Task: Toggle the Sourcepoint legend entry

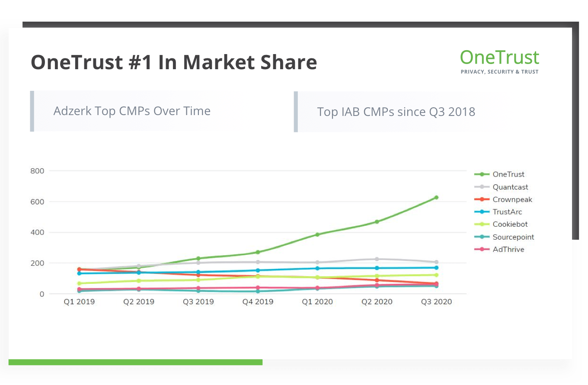Action: click(504, 237)
